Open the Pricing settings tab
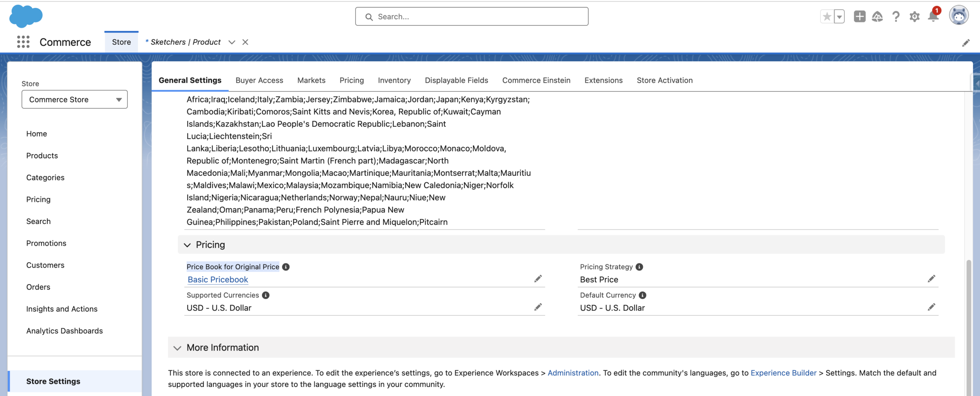The width and height of the screenshot is (980, 396). pyautogui.click(x=352, y=80)
